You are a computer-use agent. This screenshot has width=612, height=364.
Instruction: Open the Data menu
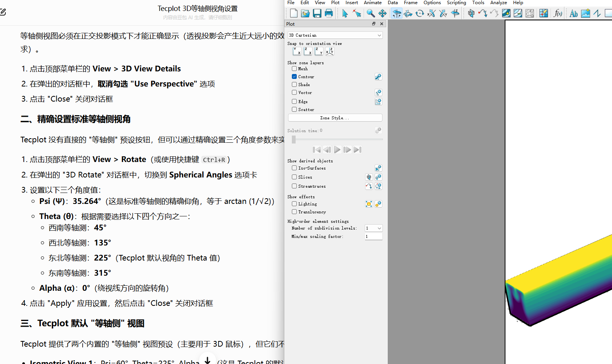[x=393, y=3]
